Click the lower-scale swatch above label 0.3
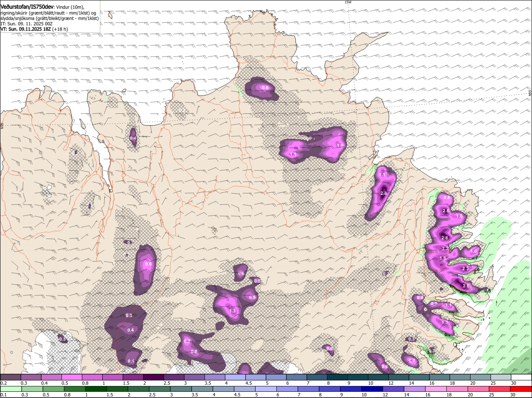 coord(32,389)
